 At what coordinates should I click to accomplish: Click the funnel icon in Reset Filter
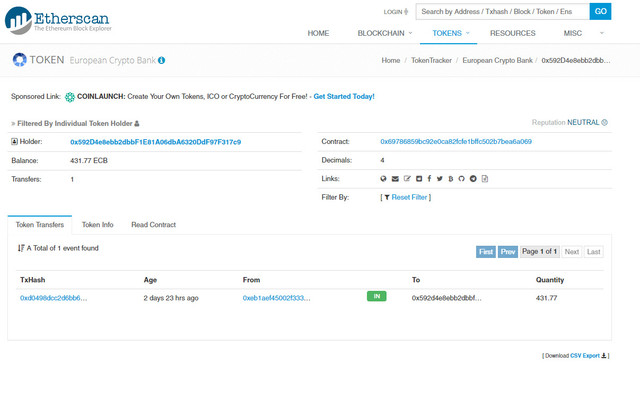pyautogui.click(x=387, y=198)
